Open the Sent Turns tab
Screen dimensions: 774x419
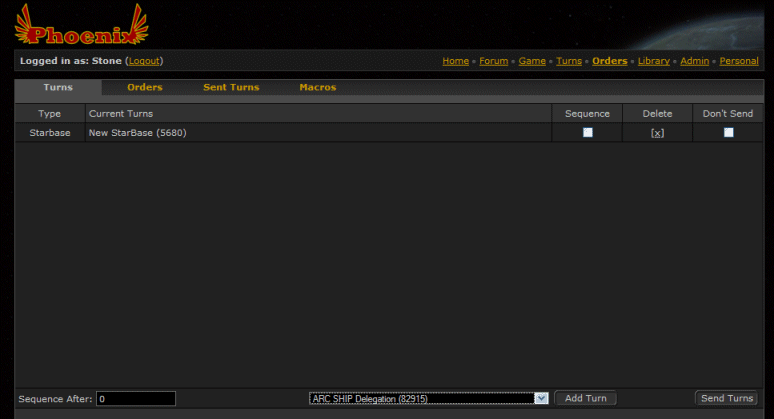231,87
